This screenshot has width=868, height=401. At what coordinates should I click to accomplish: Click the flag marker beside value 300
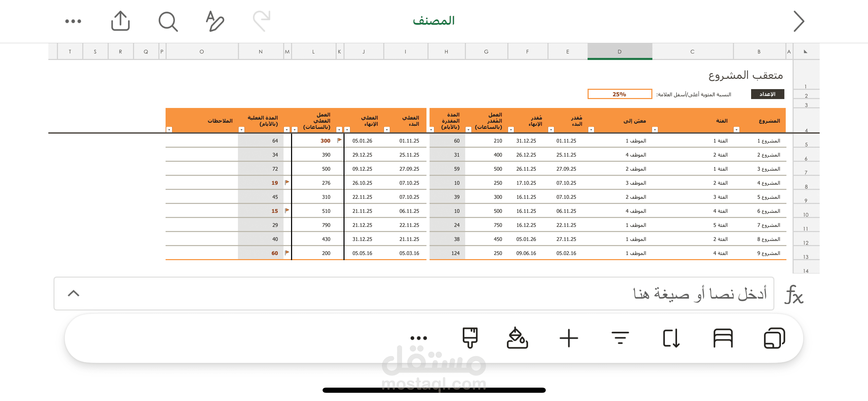pos(339,140)
